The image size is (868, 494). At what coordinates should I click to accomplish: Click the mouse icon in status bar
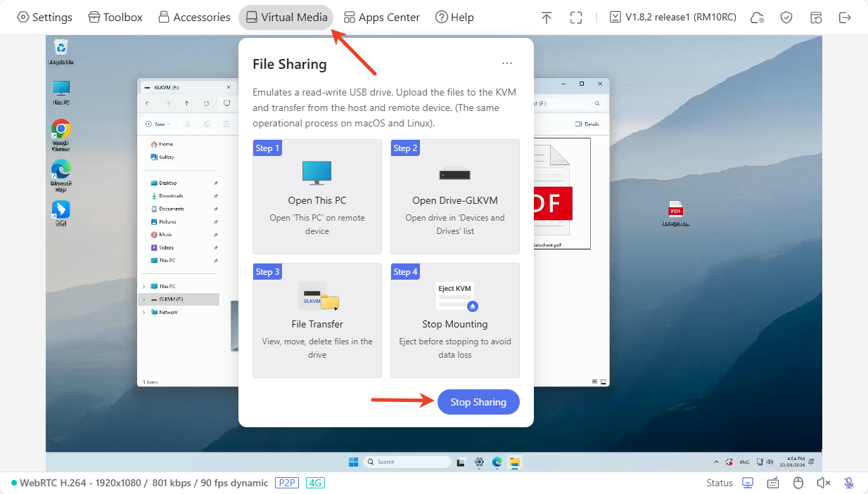[798, 483]
